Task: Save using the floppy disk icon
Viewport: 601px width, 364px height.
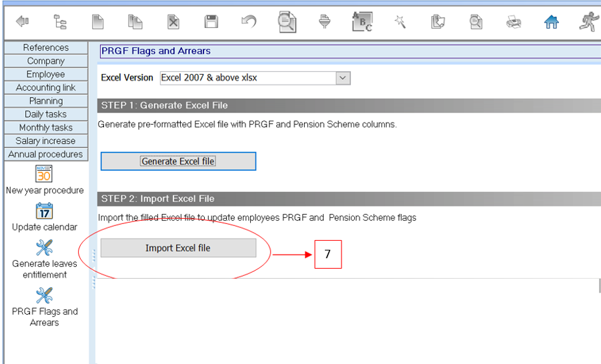Action: click(211, 22)
